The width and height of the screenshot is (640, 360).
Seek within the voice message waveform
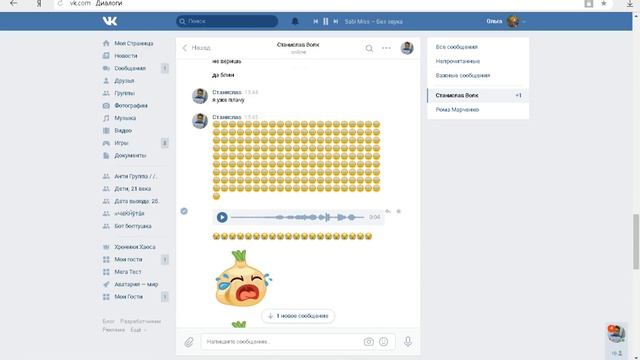coord(298,217)
